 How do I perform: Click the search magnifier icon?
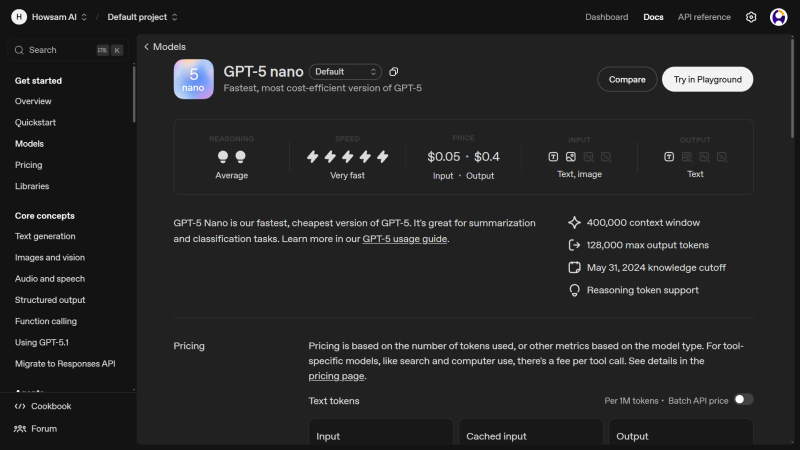point(19,50)
